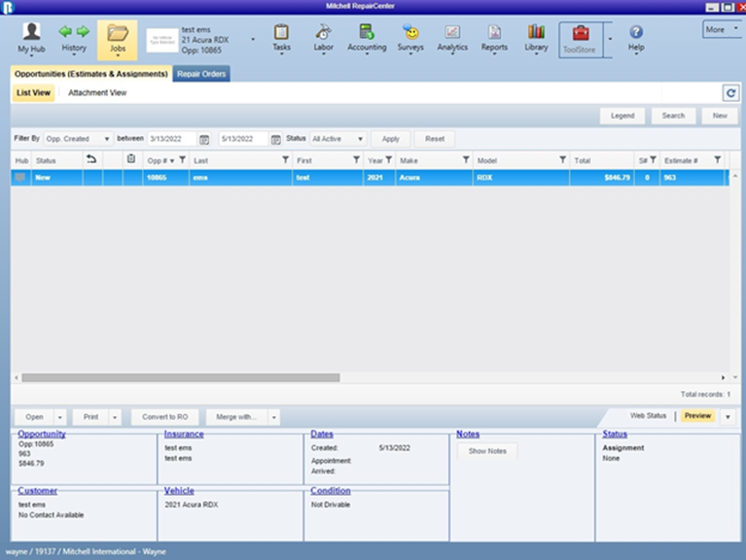Click the Legend button
Viewport: 746px width, 560px height.
pos(622,116)
